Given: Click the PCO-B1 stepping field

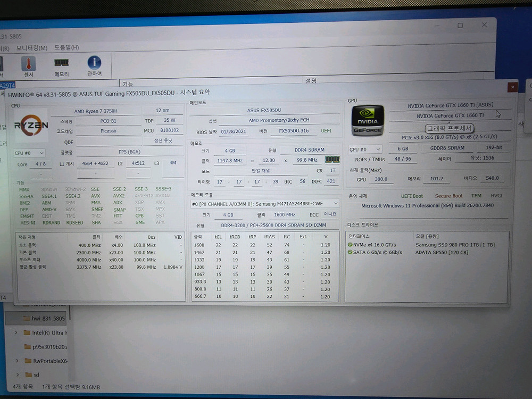Looking at the screenshot, I should pyautogui.click(x=108, y=121).
